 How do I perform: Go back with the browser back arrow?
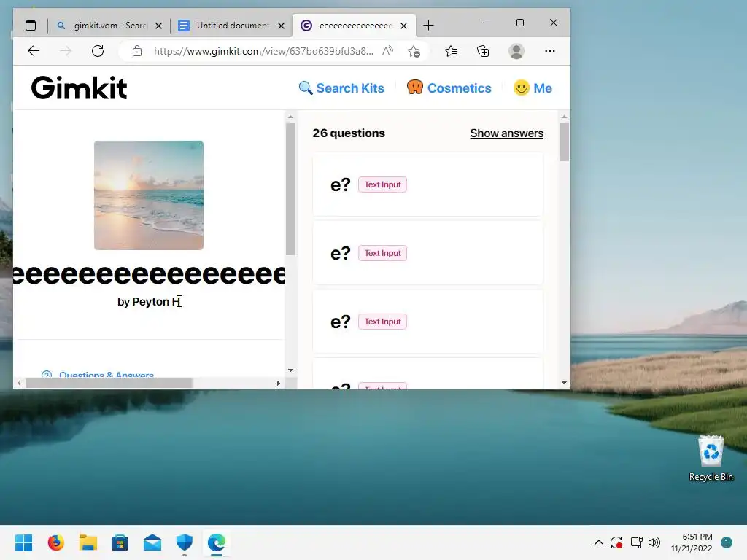34,51
